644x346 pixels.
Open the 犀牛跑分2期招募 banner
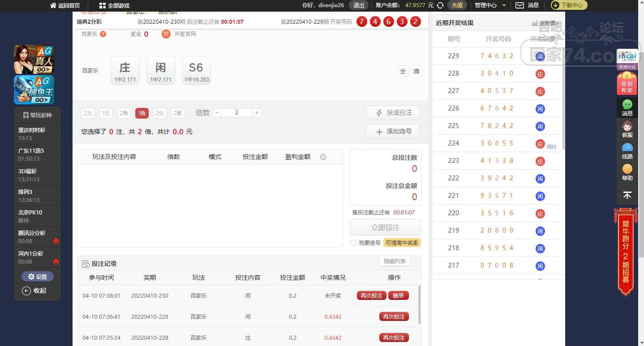626,252
